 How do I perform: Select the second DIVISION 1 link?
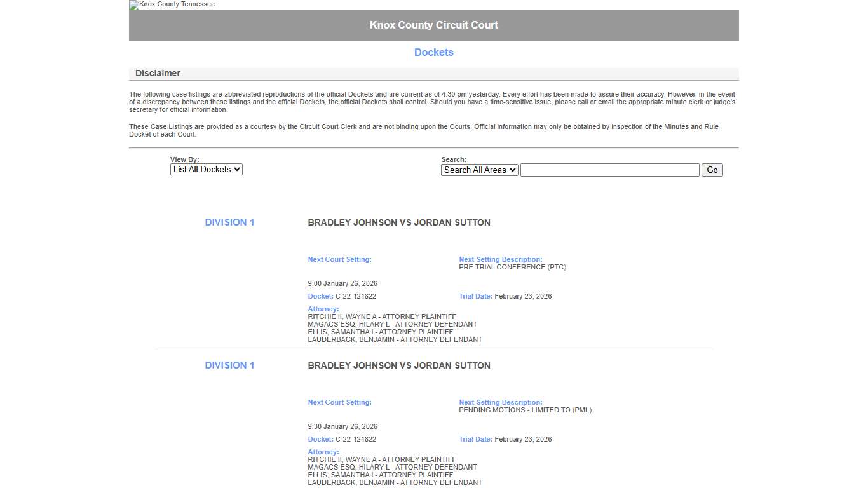[229, 365]
